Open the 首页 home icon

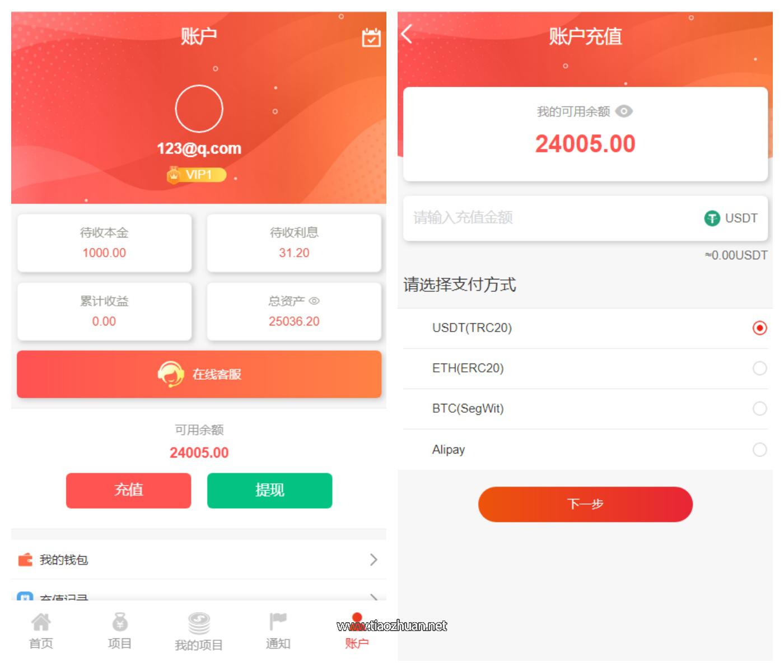(x=41, y=622)
